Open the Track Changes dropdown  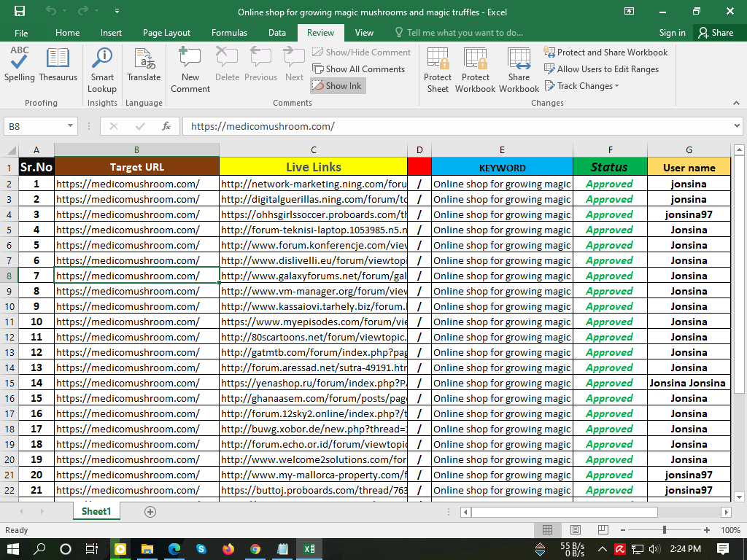[x=581, y=85]
